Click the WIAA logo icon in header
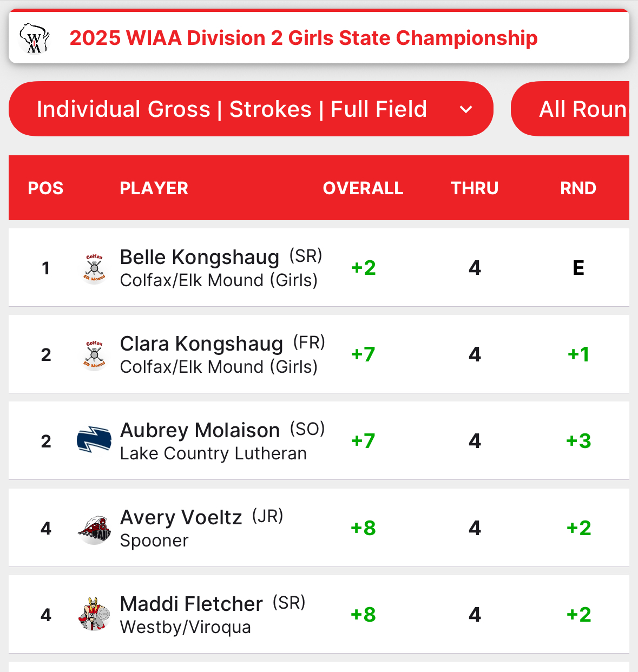638x672 pixels. (35, 38)
